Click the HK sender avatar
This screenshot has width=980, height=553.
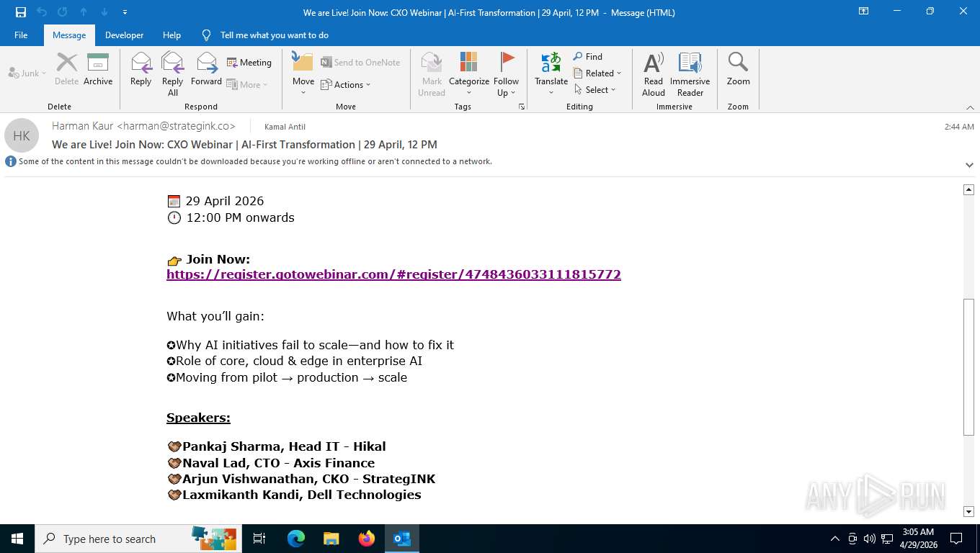22,135
